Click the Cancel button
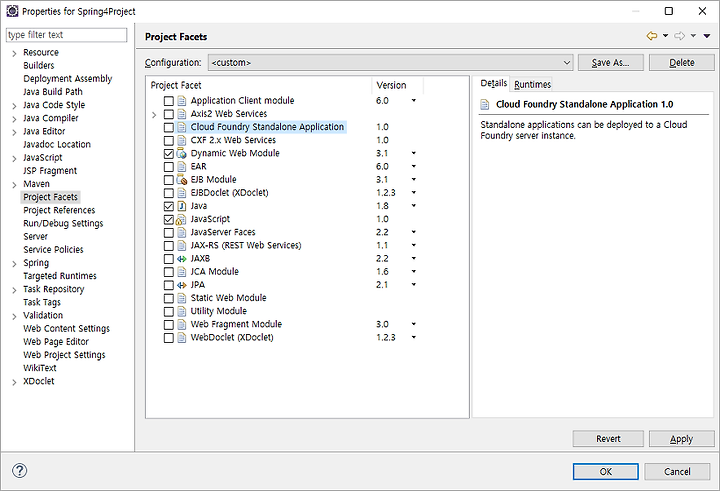The width and height of the screenshot is (720, 491). click(x=677, y=472)
